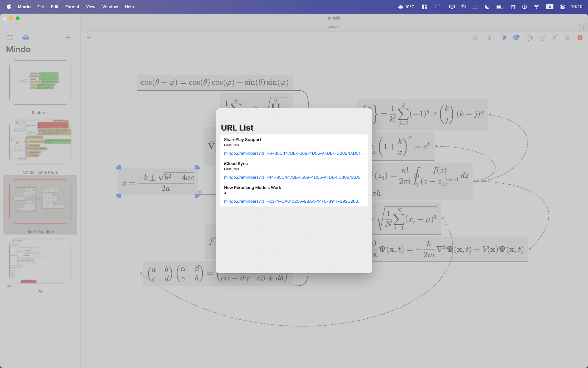Open the iCloud Sync mindo reminders link

[294, 177]
